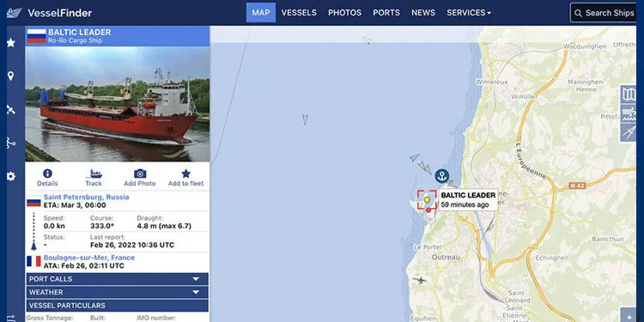
Task: Click the Wimereux town label
Action: pos(492,82)
